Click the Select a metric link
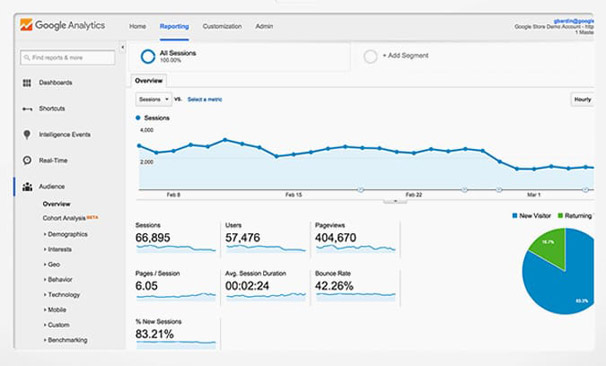Screen dimensions: 606x366 [x=205, y=99]
